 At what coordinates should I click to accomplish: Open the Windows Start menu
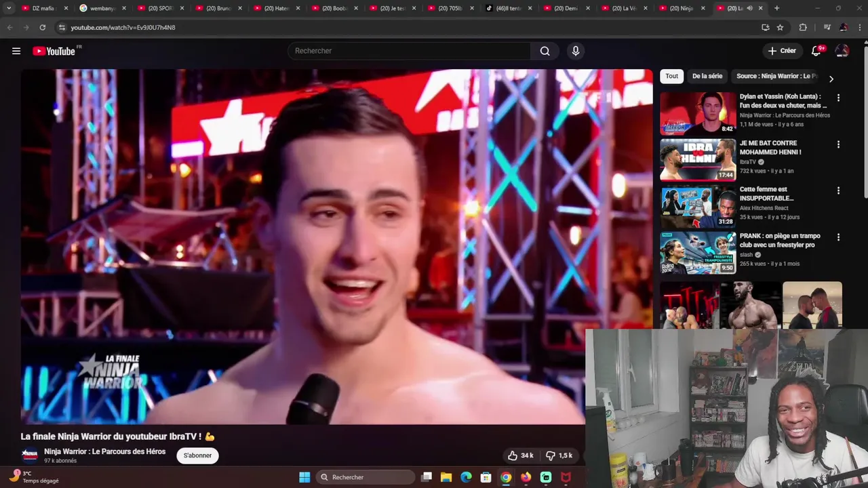point(304,477)
